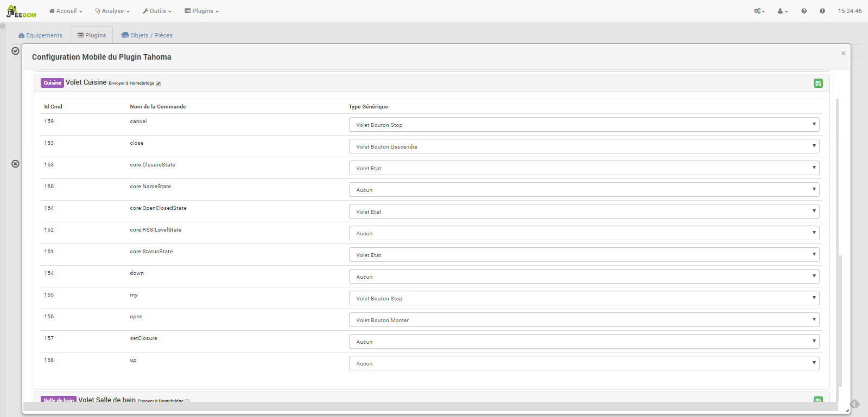Click the Type Générique header
Image resolution: width=868 pixels, height=417 pixels.
[x=369, y=107]
